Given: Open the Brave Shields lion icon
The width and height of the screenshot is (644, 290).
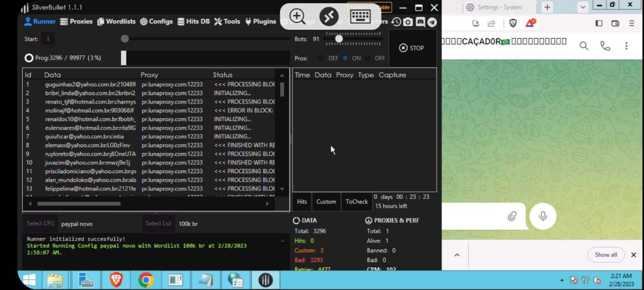Looking at the screenshot, I should point(513,23).
